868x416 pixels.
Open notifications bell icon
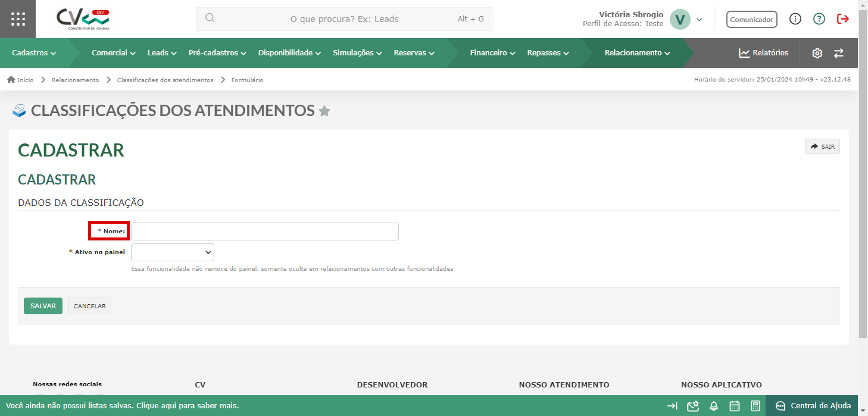pyautogui.click(x=714, y=406)
